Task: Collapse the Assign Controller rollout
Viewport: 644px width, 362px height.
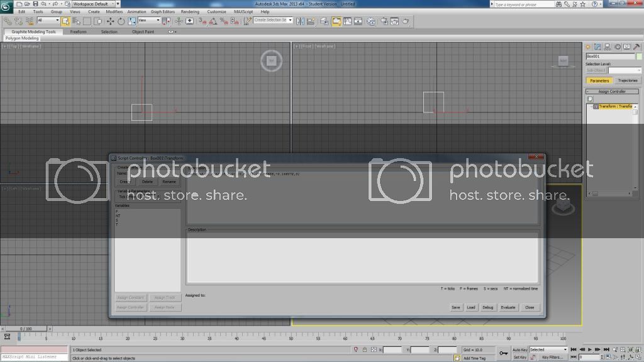Action: coord(612,92)
